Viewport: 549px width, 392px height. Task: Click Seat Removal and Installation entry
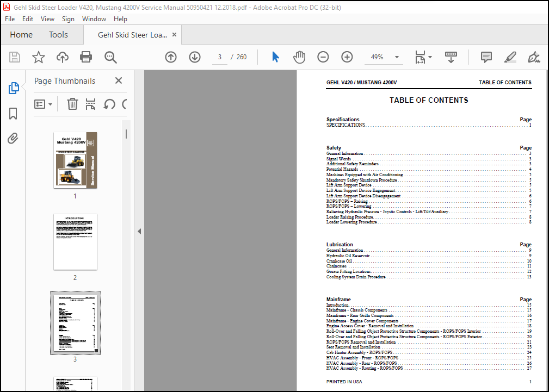click(x=429, y=347)
